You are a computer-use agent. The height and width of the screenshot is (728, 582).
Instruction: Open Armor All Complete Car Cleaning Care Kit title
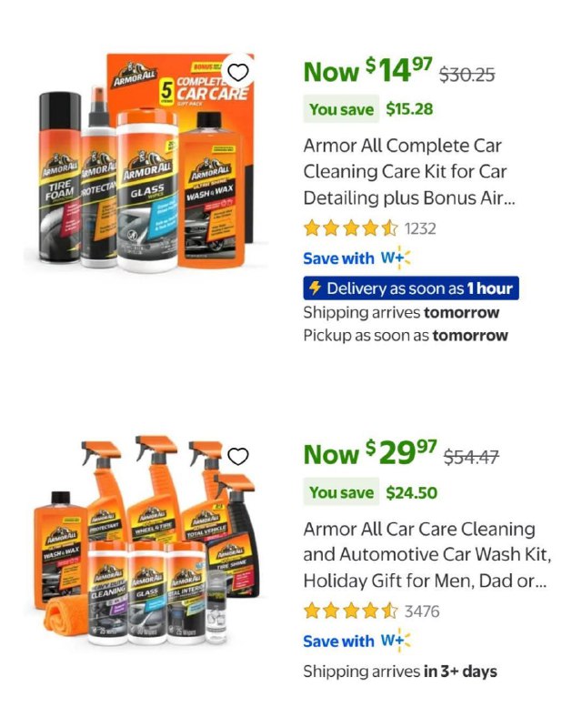(409, 172)
